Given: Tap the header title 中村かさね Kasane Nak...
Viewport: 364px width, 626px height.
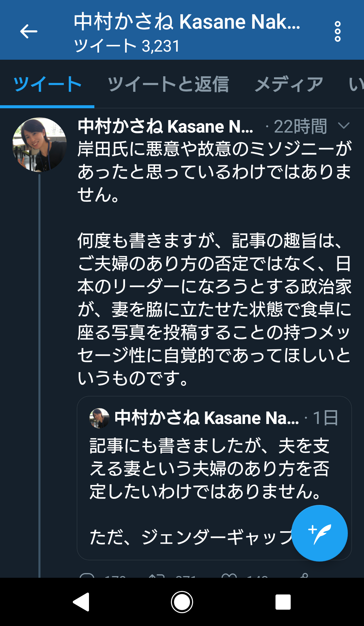Looking at the screenshot, I should [187, 22].
